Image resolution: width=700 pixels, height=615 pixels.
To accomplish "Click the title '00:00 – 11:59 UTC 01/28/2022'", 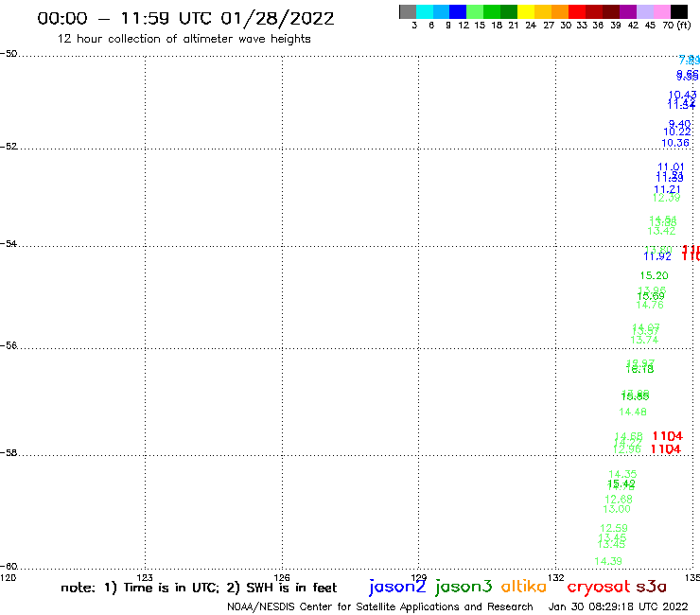I will [185, 18].
